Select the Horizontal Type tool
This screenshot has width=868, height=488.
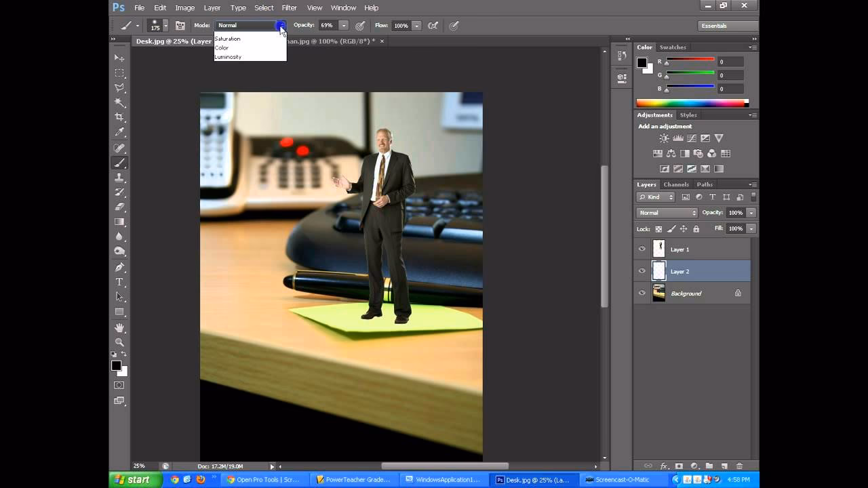(x=120, y=282)
